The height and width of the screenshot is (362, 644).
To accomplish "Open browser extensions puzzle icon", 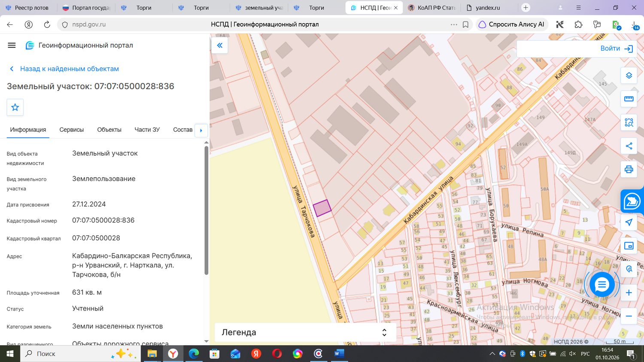I will tap(578, 24).
